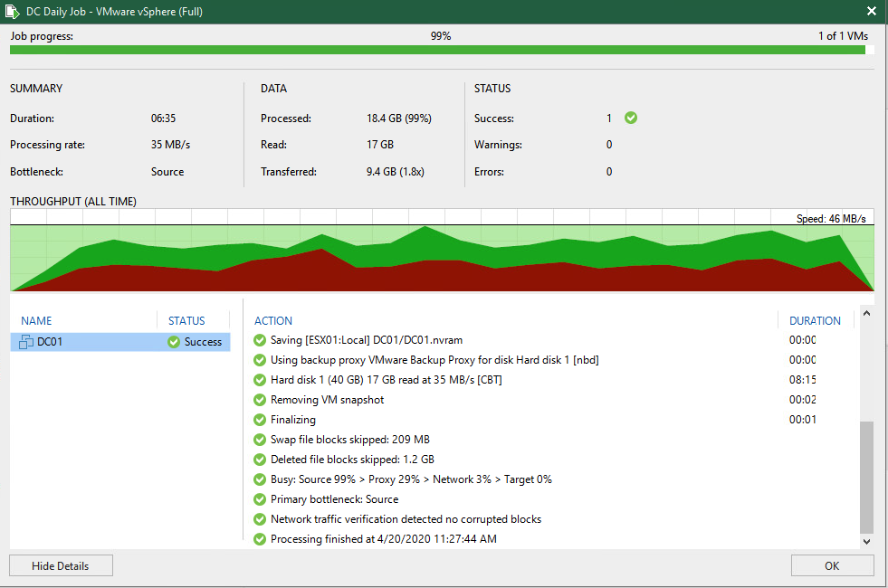Sort log by DURATION column header

(x=815, y=321)
